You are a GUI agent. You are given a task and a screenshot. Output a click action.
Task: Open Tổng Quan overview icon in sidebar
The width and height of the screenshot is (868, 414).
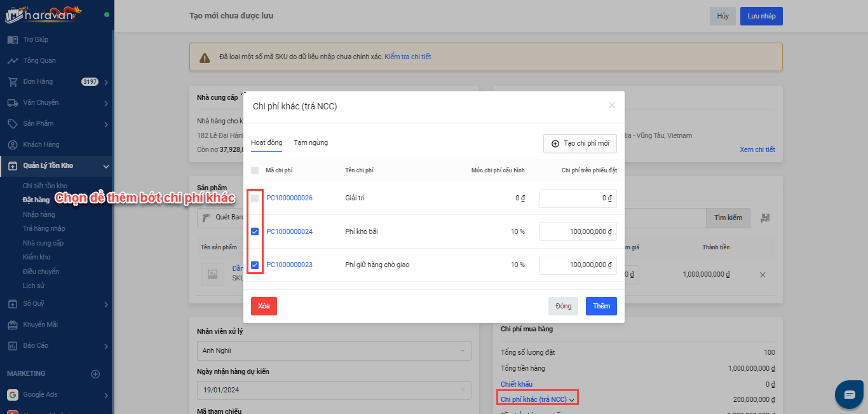coord(13,60)
